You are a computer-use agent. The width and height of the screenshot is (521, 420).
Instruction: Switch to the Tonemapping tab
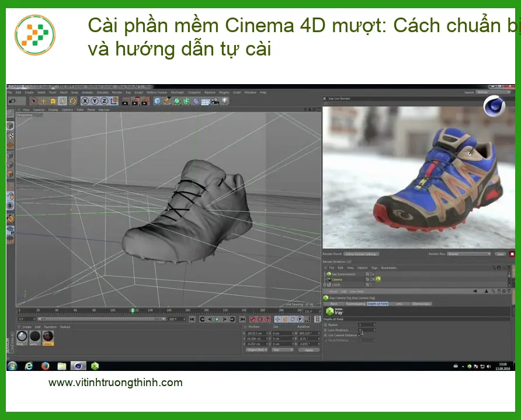(355, 304)
